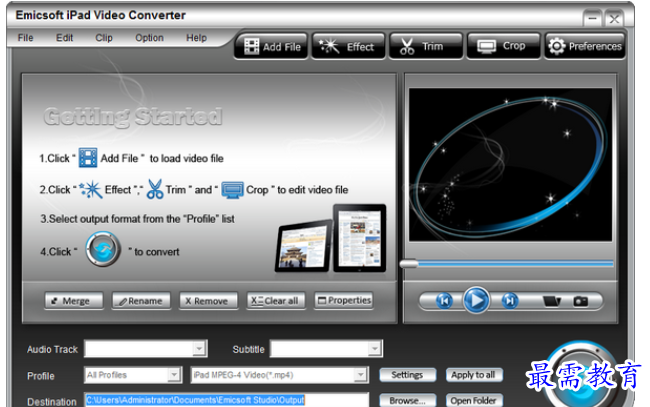Click the Crop monitor icon in guide
Image resolution: width=650 pixels, height=407 pixels.
coord(233,190)
